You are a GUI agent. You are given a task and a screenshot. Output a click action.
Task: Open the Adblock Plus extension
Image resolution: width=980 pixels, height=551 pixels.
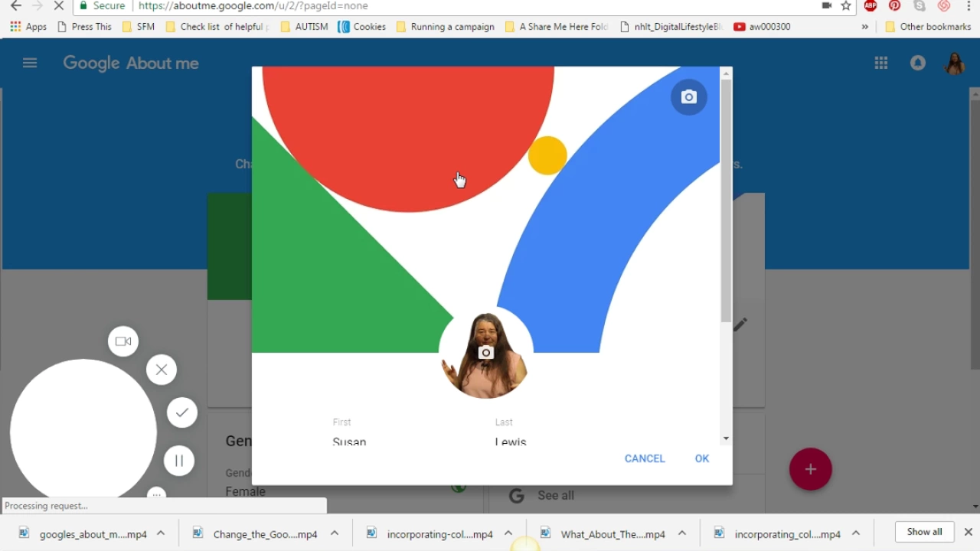[871, 6]
